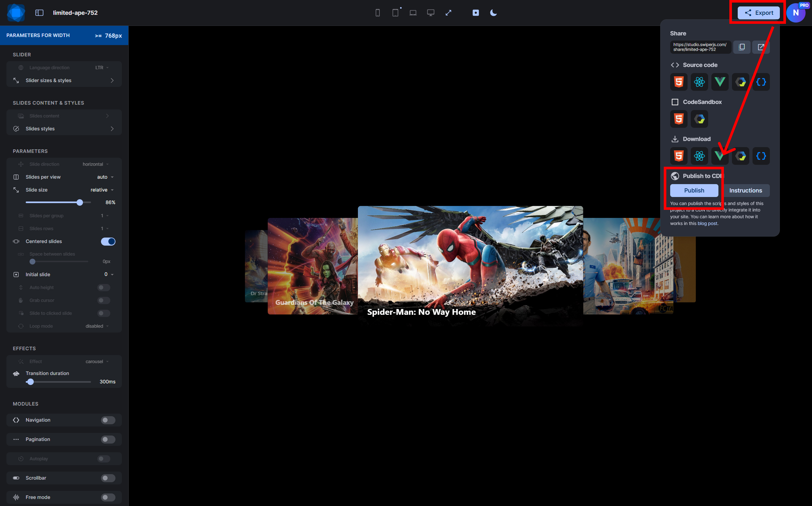Click the Swiper Studio logo
The height and width of the screenshot is (506, 812).
click(16, 13)
